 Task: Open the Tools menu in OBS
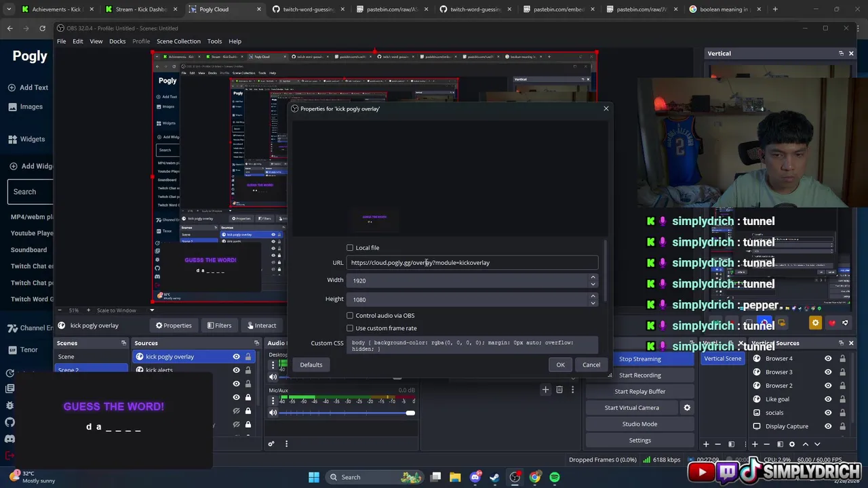click(x=214, y=41)
